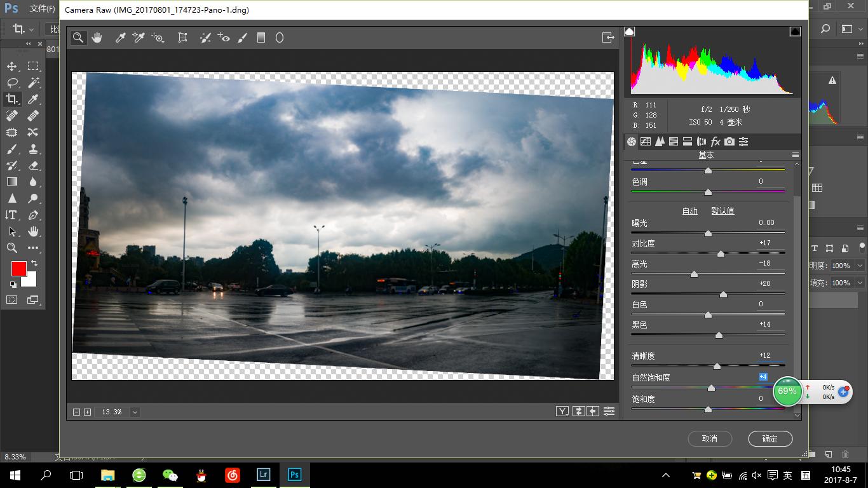Select the Adjustment Brush tool
868x488 pixels.
(x=242, y=38)
